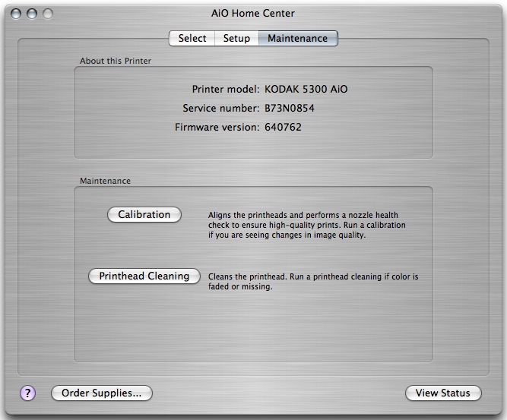Switch to the Select tab
This screenshot has height=420, width=507.
(192, 39)
